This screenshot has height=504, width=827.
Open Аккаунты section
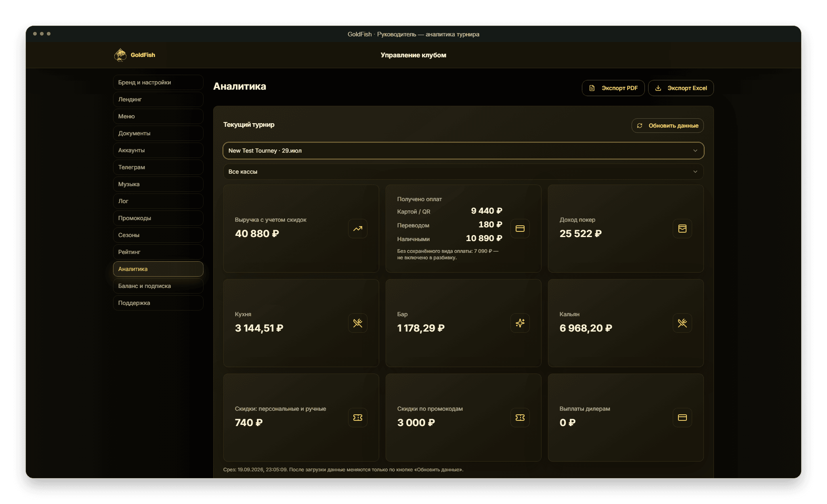pyautogui.click(x=158, y=150)
